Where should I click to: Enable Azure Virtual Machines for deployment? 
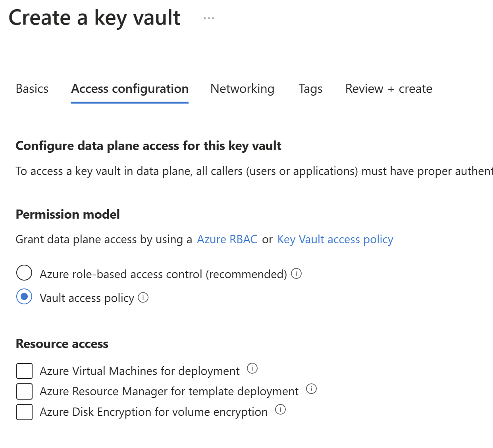24,371
